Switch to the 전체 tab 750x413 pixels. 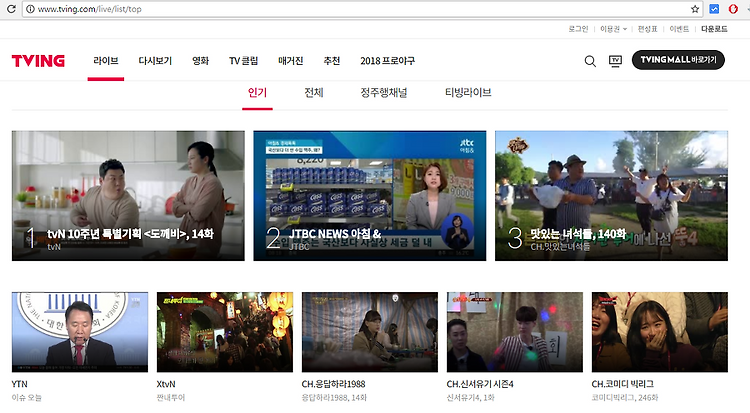[314, 92]
